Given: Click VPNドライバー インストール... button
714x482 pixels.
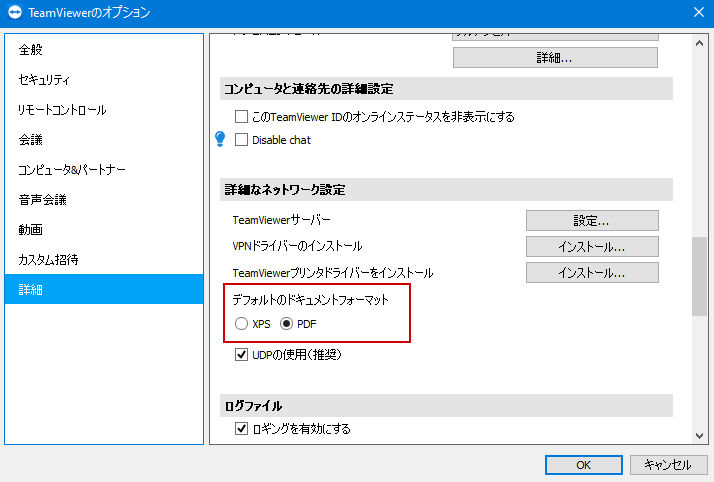Looking at the screenshot, I should coord(592,247).
